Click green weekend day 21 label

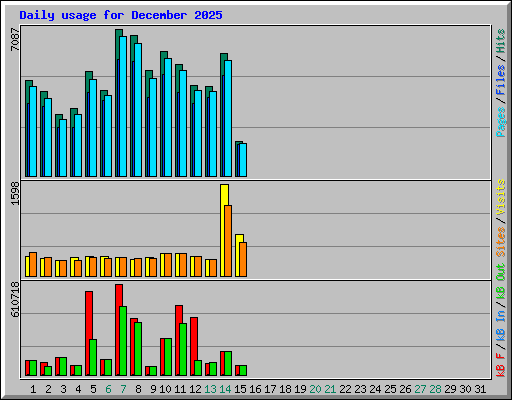[330, 389]
